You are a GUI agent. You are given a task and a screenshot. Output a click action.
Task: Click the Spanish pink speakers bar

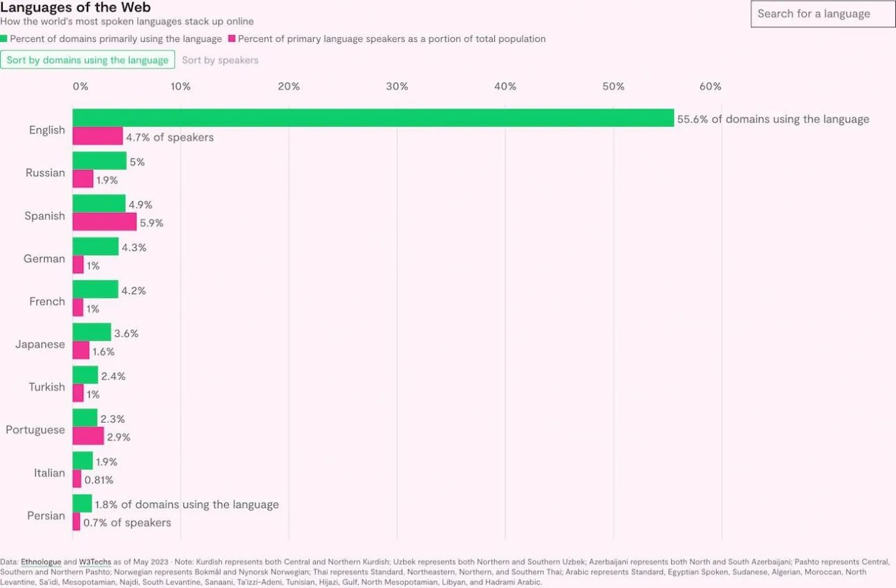(x=104, y=222)
